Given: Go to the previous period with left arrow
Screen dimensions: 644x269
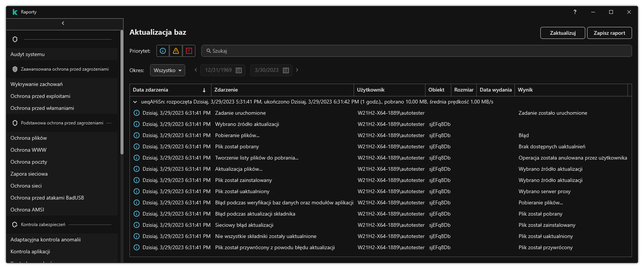Looking at the screenshot, I should 195,70.
